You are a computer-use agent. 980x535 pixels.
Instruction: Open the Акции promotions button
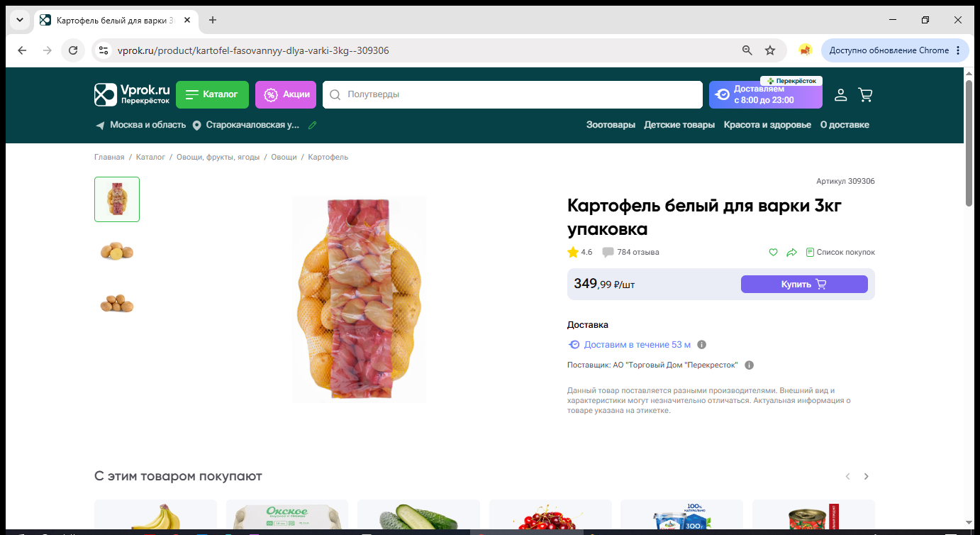(x=286, y=94)
